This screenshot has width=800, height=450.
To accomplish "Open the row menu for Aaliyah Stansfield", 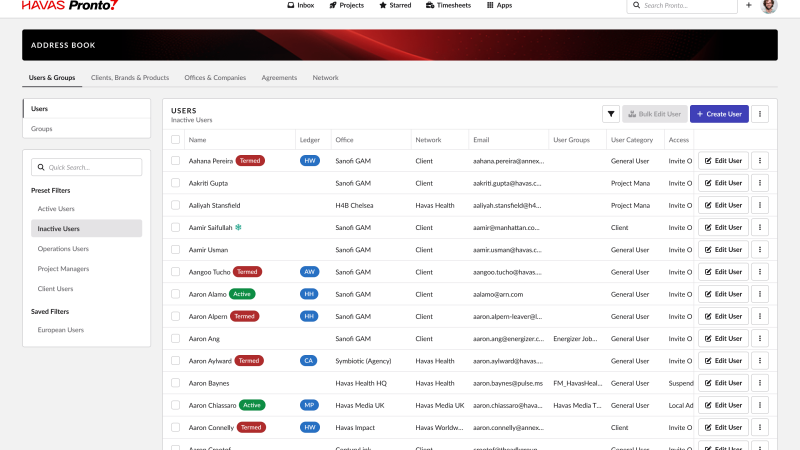I will point(760,205).
